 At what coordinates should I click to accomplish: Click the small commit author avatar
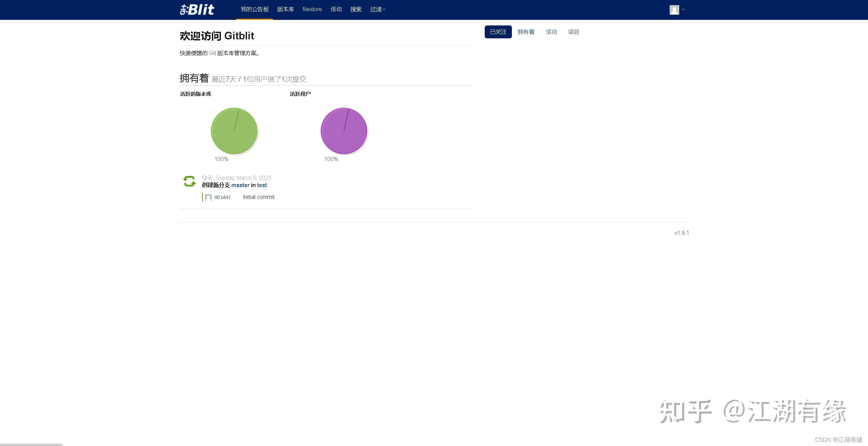click(x=208, y=198)
